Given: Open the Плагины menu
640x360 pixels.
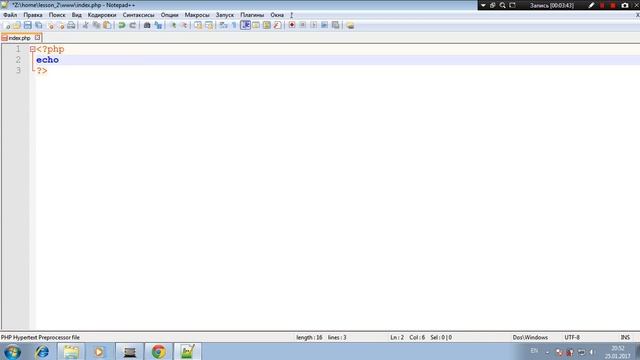Looking at the screenshot, I should [252, 15].
